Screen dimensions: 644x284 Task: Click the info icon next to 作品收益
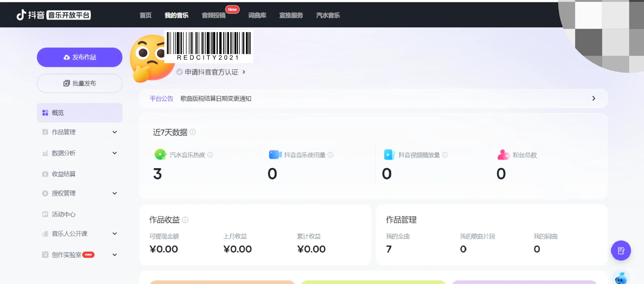[x=185, y=220]
